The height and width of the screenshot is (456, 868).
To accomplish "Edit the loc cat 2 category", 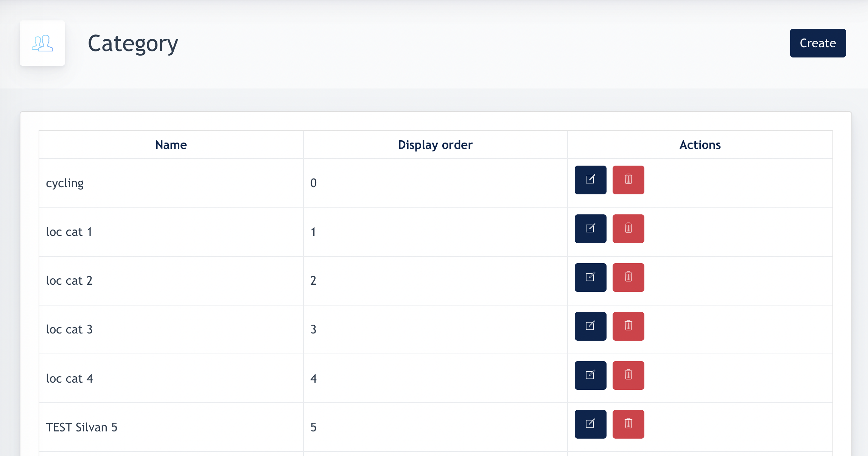I will coord(590,278).
